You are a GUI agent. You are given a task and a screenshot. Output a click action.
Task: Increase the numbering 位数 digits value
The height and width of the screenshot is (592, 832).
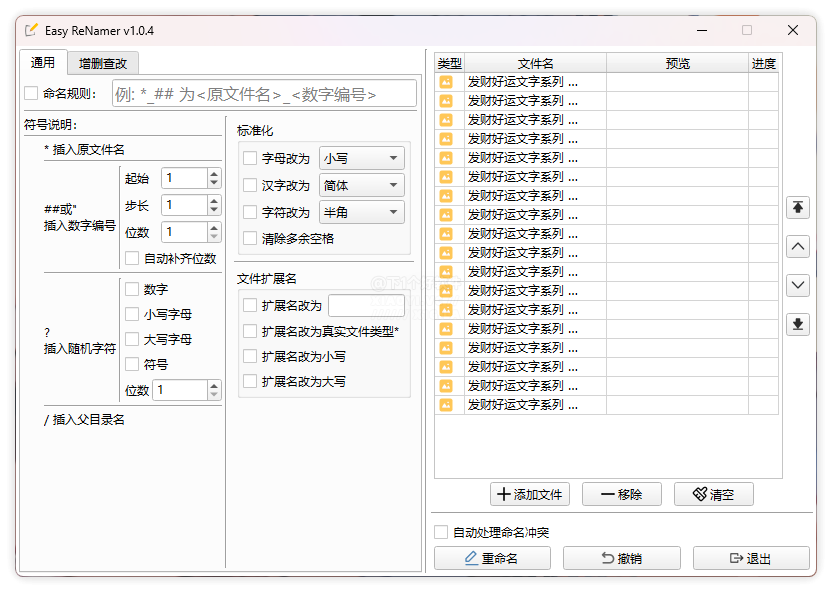214,228
